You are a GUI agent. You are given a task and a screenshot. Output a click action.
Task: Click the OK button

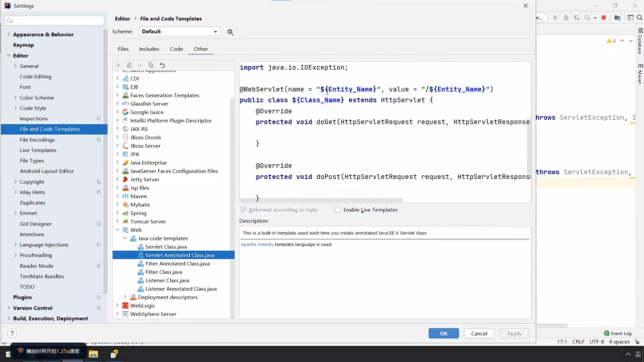pyautogui.click(x=444, y=334)
